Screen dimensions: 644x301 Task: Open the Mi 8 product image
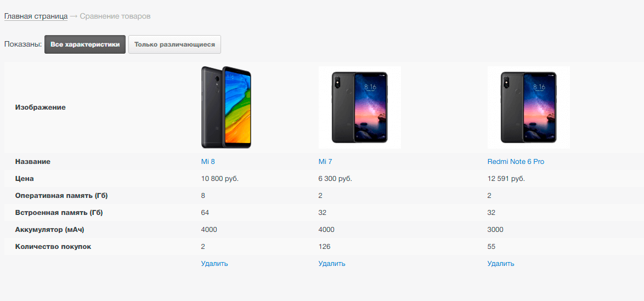(x=226, y=107)
